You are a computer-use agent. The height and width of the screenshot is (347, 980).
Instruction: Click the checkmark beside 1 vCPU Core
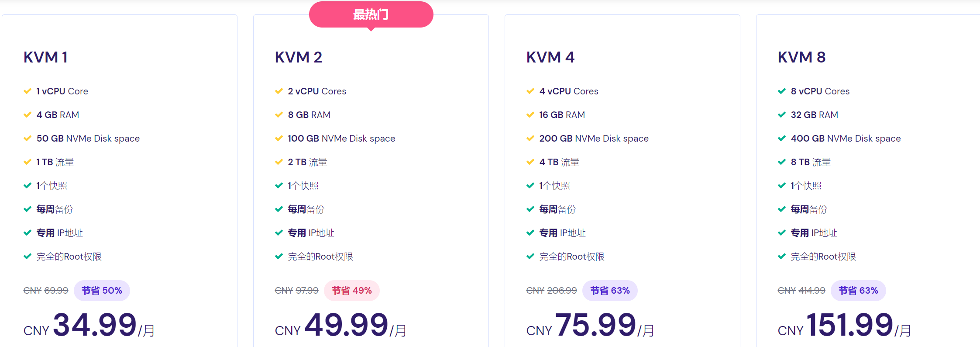click(x=28, y=91)
